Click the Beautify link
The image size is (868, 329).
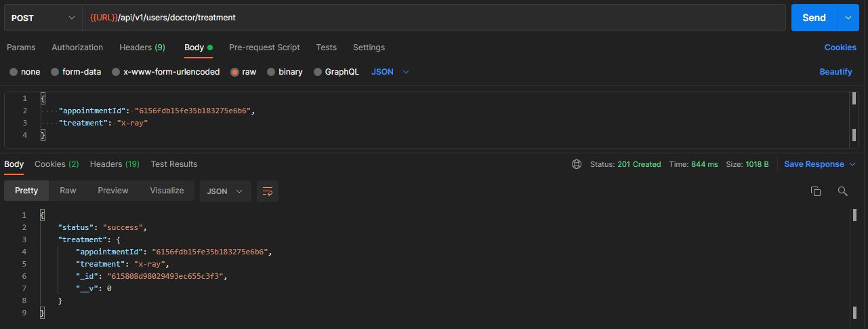click(x=835, y=72)
